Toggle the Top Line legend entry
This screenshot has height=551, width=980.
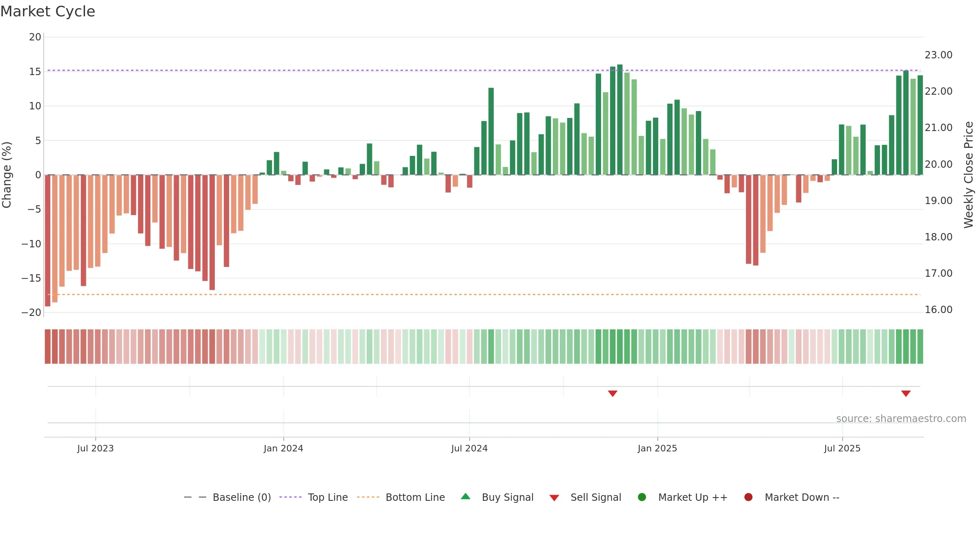(314, 497)
